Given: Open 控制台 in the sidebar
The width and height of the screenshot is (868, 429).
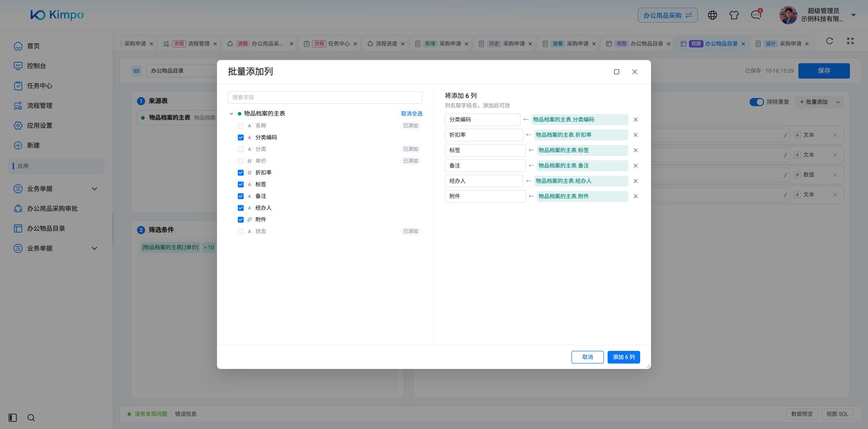Looking at the screenshot, I should tap(36, 66).
